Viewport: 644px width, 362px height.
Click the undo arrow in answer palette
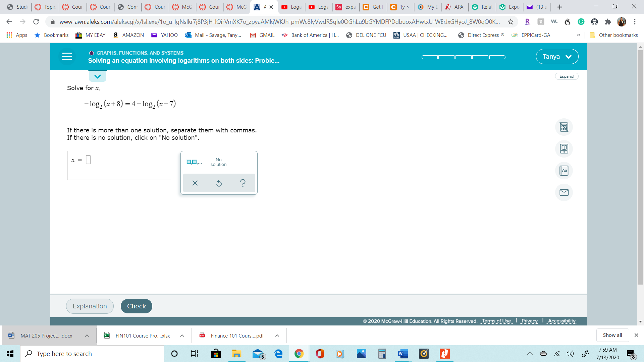219,183
